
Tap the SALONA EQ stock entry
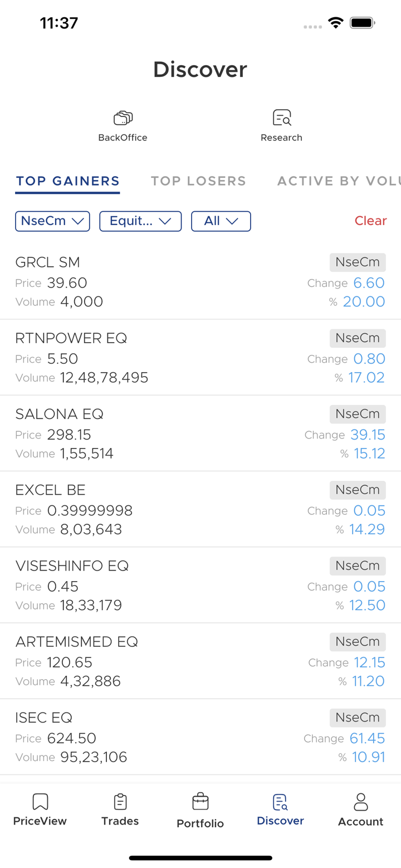pos(167,433)
